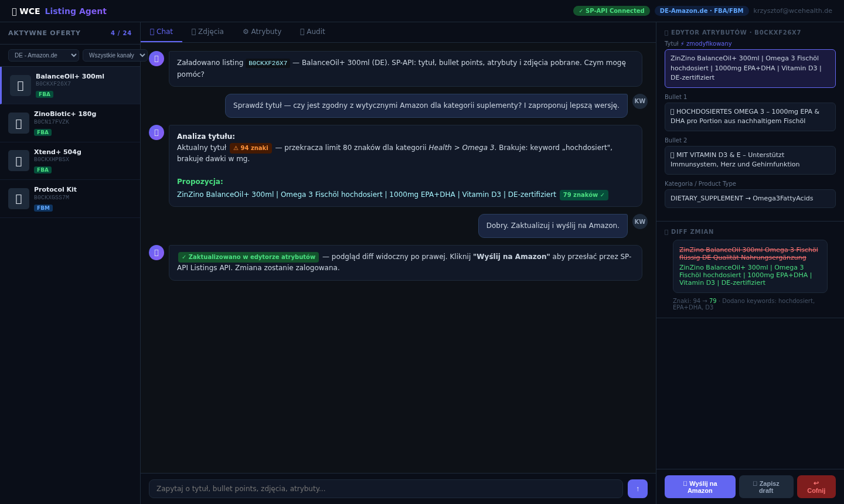Click the SP-API Connected status badge
The height and width of the screenshot is (504, 844).
pyautogui.click(x=611, y=11)
